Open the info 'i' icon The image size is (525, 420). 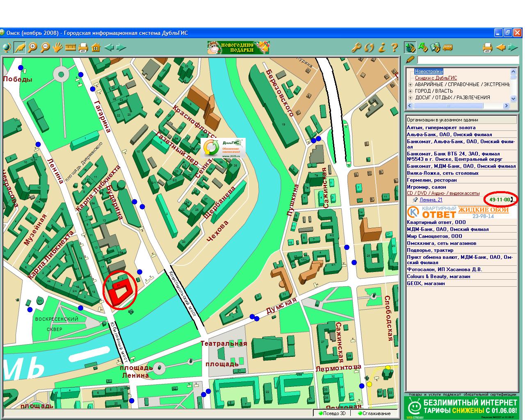(x=382, y=48)
